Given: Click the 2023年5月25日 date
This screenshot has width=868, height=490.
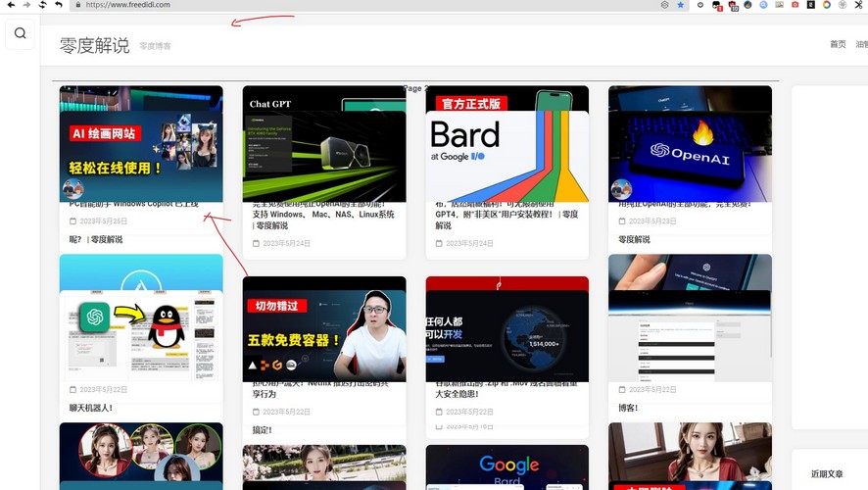Looking at the screenshot, I should tap(104, 220).
